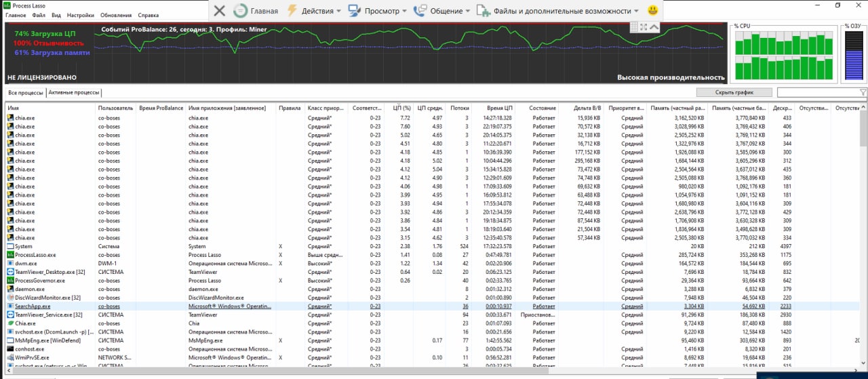The width and height of the screenshot is (868, 379).
Task: Select the ProcessGovernor.exe process name
Action: tap(40, 280)
